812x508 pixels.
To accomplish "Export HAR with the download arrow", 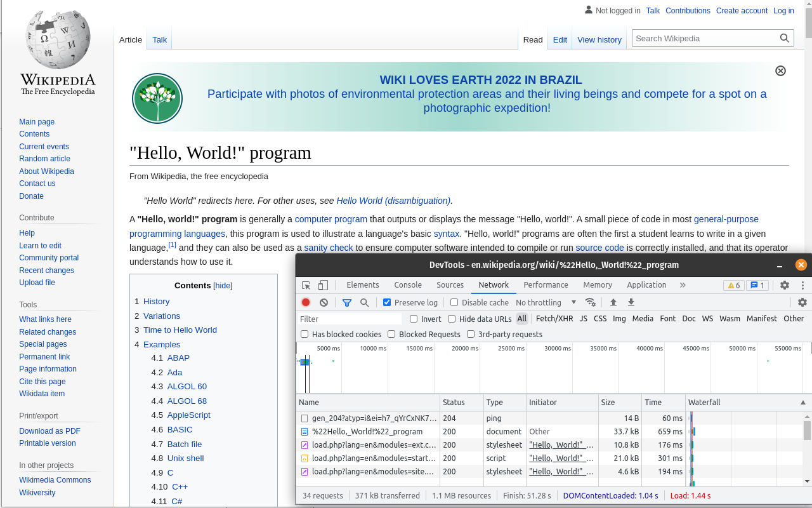I will click(x=631, y=303).
